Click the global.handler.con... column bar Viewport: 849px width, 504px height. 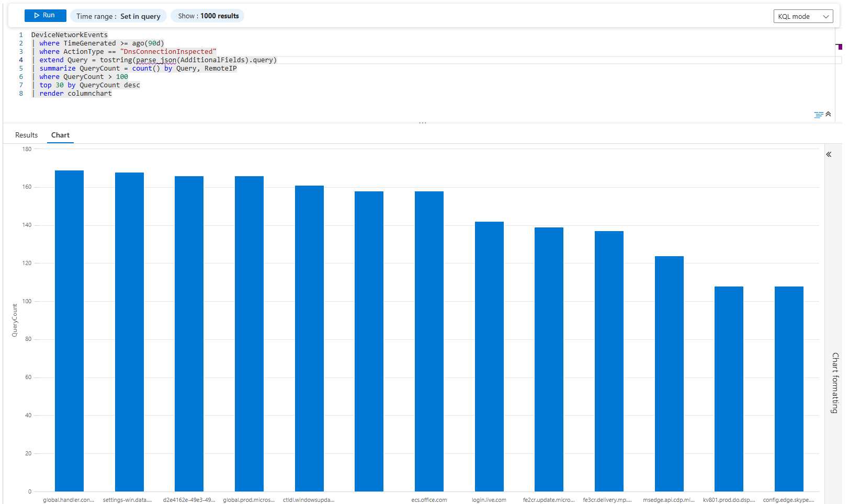click(x=69, y=330)
